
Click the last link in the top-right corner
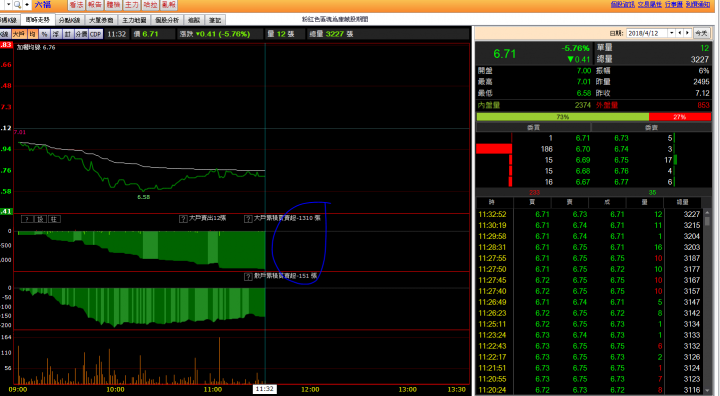698,4
